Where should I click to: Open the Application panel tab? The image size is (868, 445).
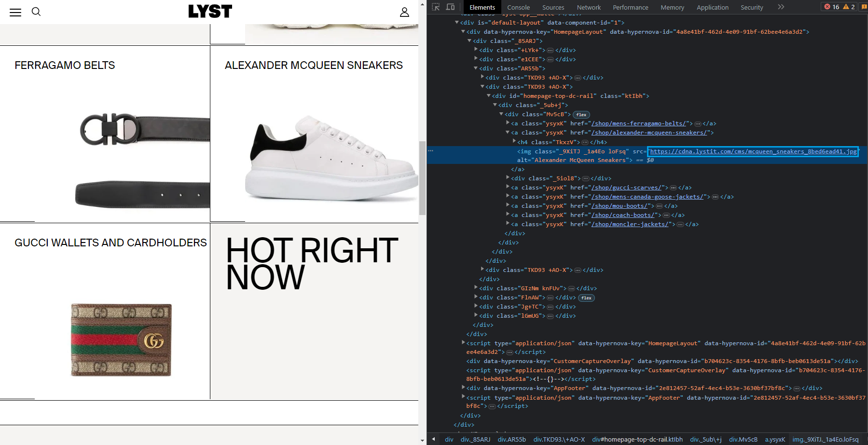click(x=713, y=7)
